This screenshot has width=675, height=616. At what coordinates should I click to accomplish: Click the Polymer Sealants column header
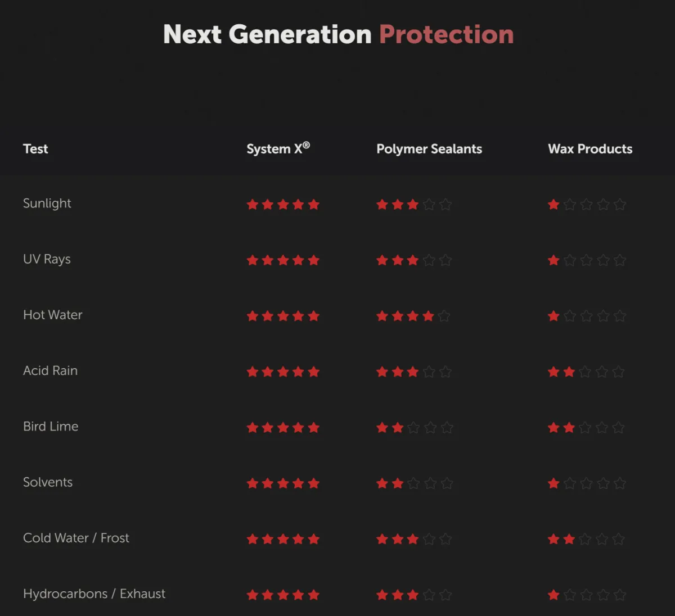pyautogui.click(x=429, y=149)
